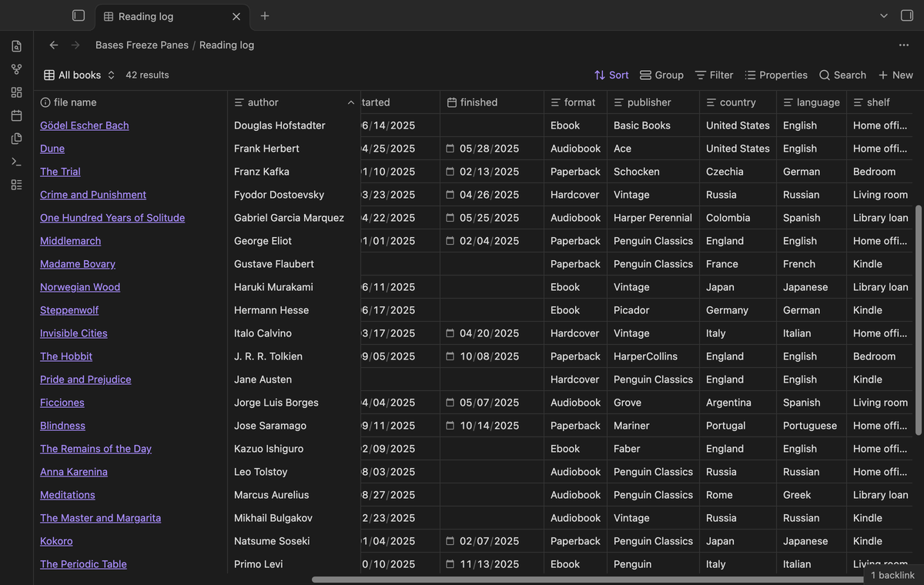Click the shelf column header
The height and width of the screenshot is (585, 924).
tap(880, 102)
